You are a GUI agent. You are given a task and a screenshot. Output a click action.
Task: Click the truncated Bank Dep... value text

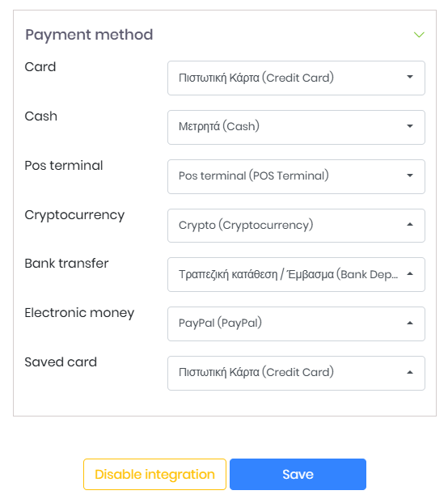[288, 274]
